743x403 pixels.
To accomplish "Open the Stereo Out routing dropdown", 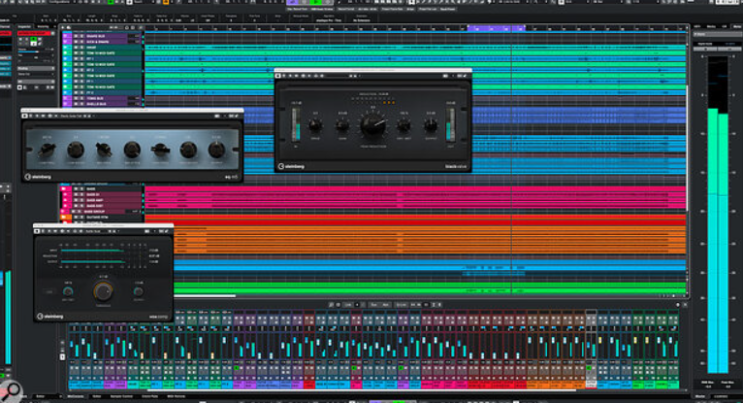I will point(36,74).
